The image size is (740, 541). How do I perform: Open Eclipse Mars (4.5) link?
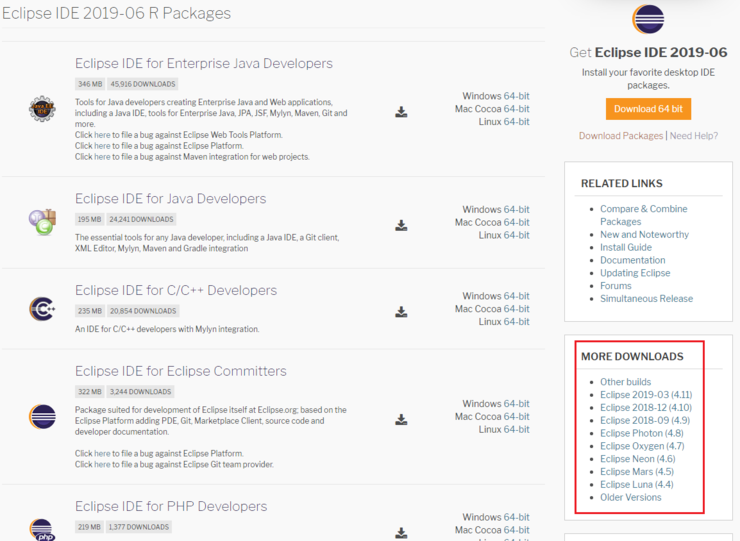click(637, 472)
